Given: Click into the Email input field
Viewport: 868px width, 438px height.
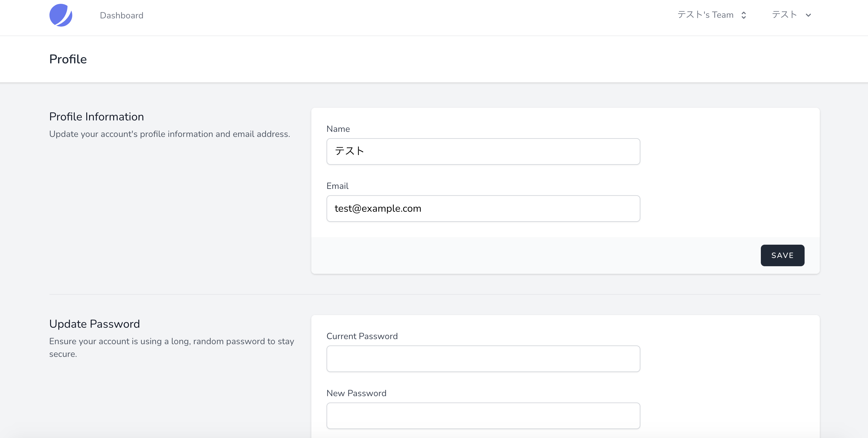Looking at the screenshot, I should coord(483,209).
